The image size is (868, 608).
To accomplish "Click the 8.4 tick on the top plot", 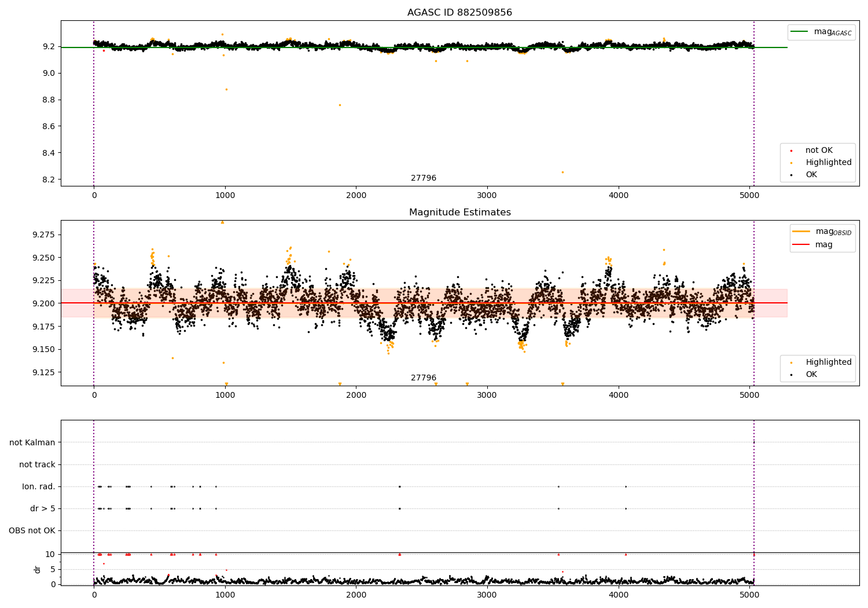I will pos(49,153).
